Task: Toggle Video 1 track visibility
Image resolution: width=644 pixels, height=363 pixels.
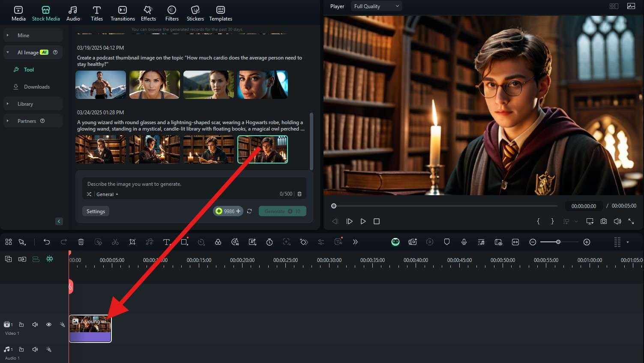Action: click(49, 325)
